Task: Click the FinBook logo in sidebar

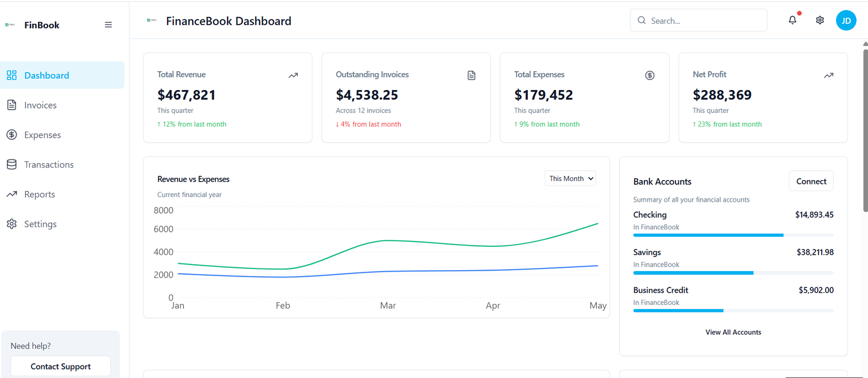Action: (x=10, y=24)
